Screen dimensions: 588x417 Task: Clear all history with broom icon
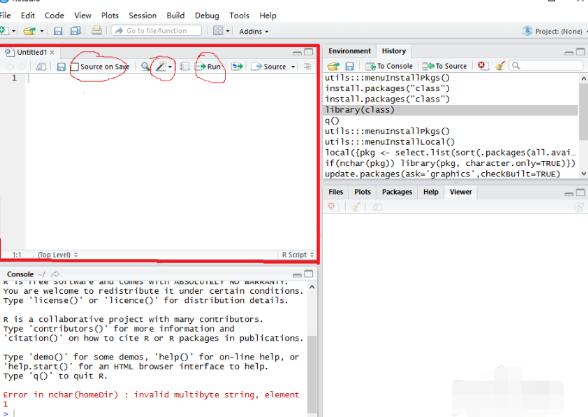500,66
